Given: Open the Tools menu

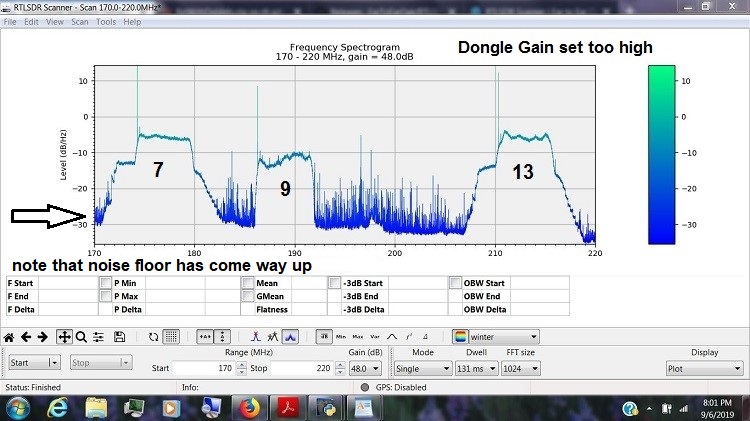Looking at the screenshot, I should coord(106,21).
